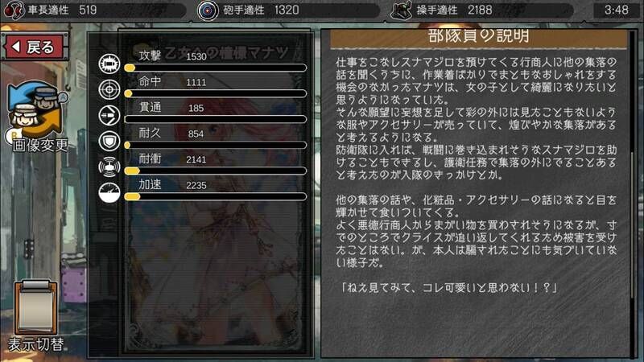Screen dimensions: 644x362
Task: Click the 加速 acceleration gauge icon
Action: coord(109,192)
